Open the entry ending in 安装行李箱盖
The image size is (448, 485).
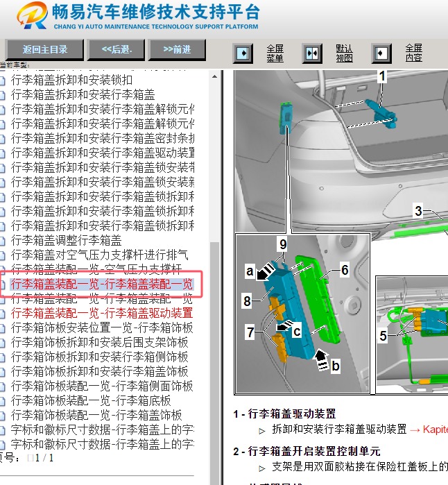pos(83,94)
